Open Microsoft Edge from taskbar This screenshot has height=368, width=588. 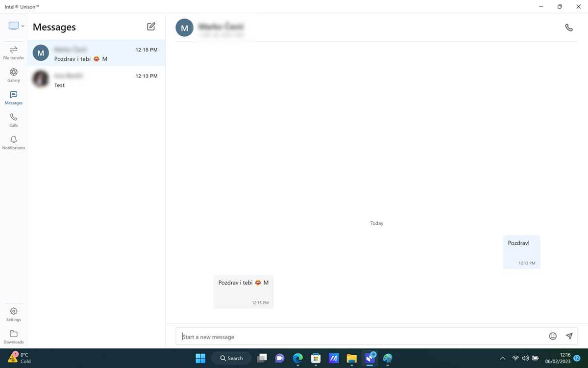tap(298, 358)
